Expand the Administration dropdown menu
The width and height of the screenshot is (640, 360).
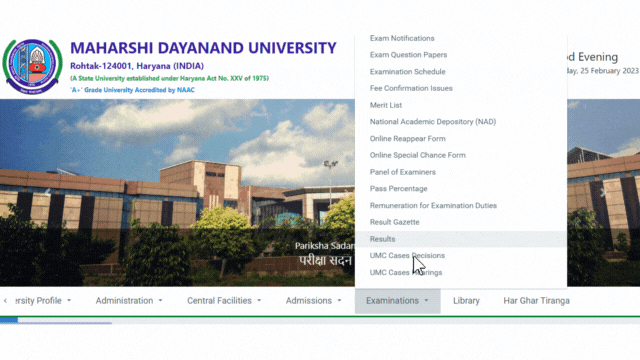point(129,301)
